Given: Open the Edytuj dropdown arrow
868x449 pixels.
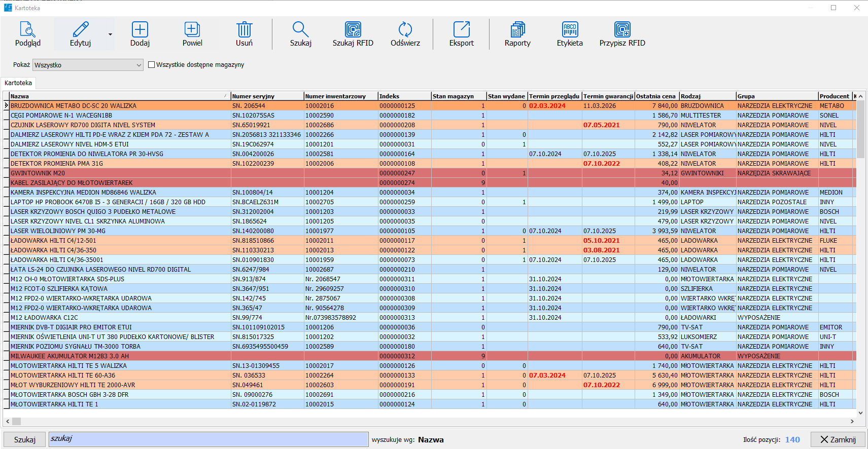Looking at the screenshot, I should [110, 34].
